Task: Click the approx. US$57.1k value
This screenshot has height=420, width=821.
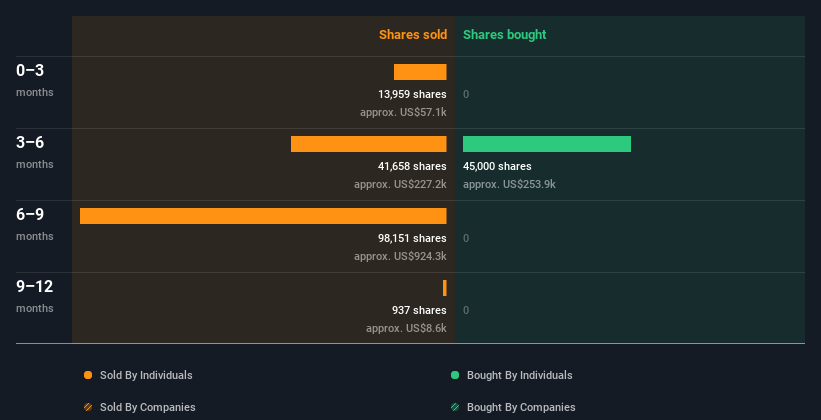Action: (403, 112)
